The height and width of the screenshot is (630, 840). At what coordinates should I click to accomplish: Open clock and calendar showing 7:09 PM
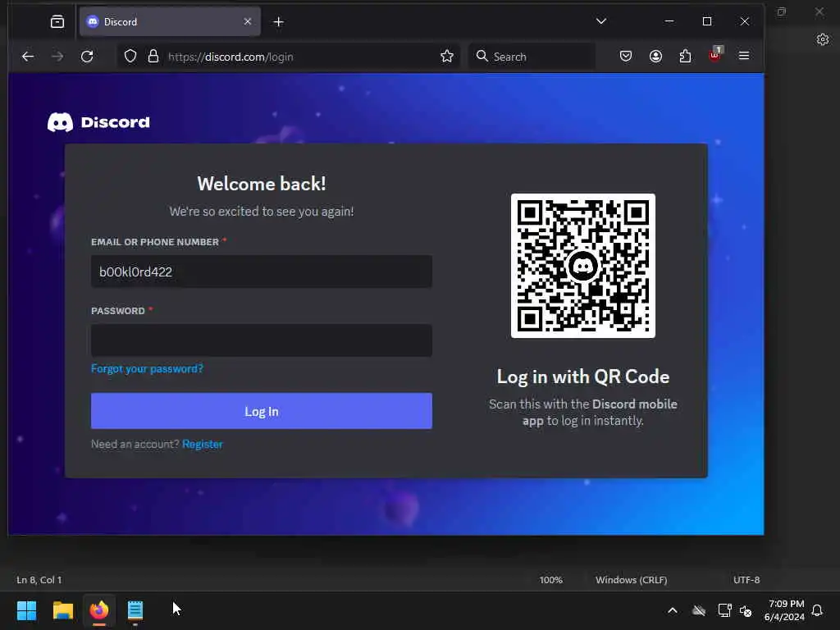point(784,610)
